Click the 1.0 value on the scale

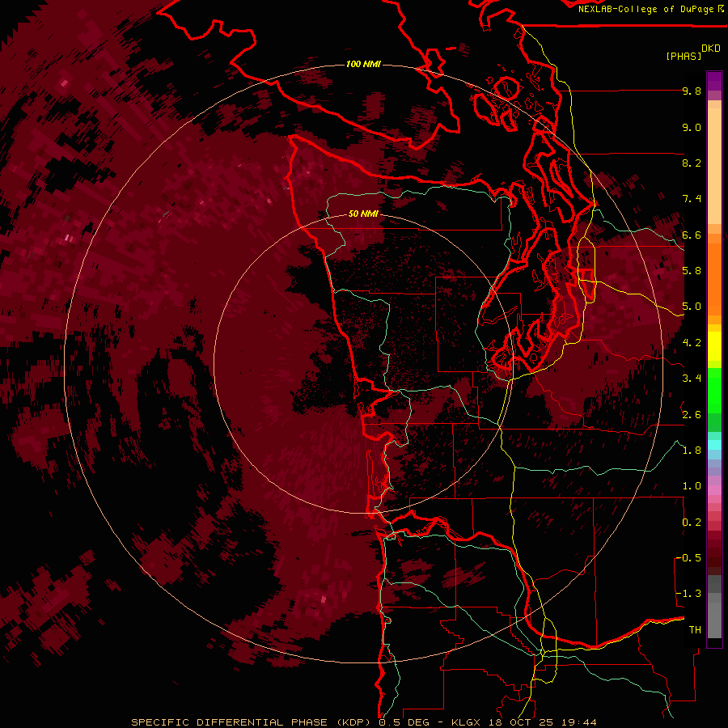(x=692, y=486)
